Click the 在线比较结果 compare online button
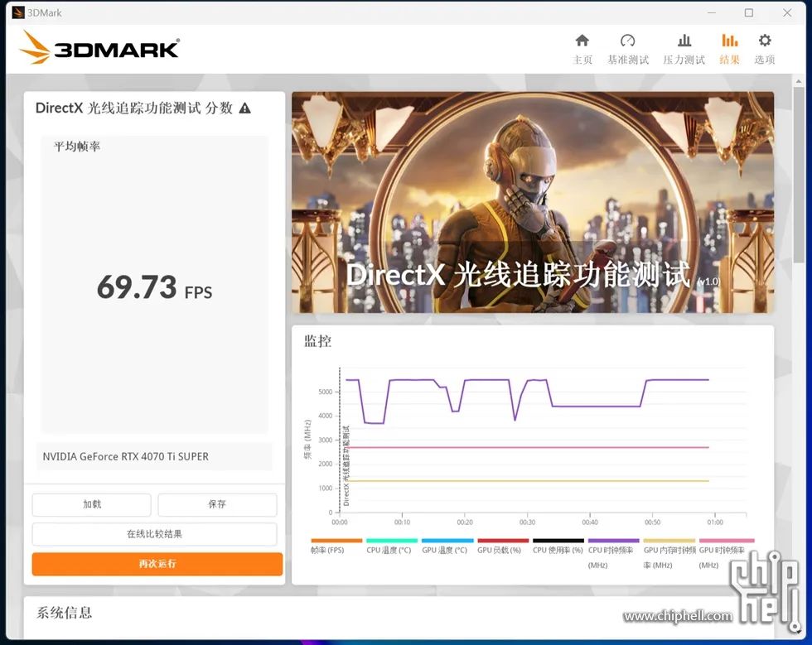 click(154, 534)
